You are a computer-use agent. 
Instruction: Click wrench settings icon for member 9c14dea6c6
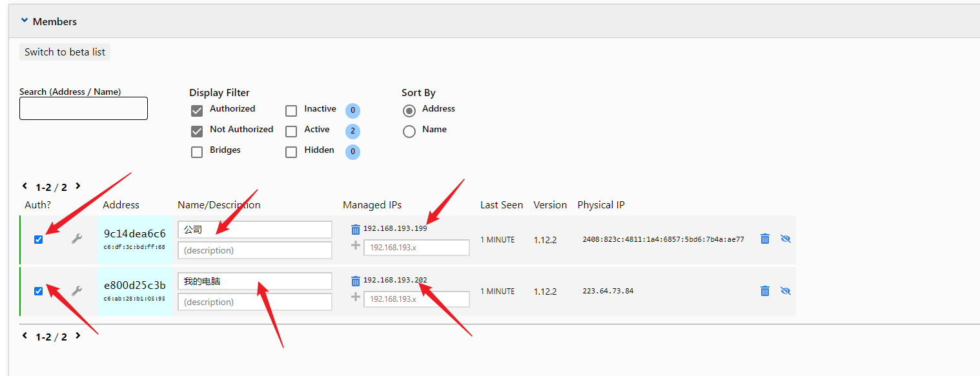coord(76,239)
